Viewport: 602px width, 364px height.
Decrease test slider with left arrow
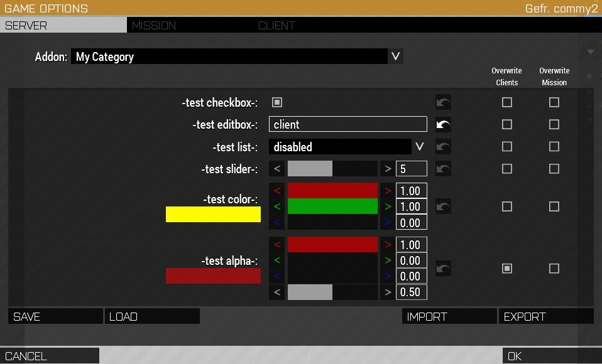pos(277,169)
